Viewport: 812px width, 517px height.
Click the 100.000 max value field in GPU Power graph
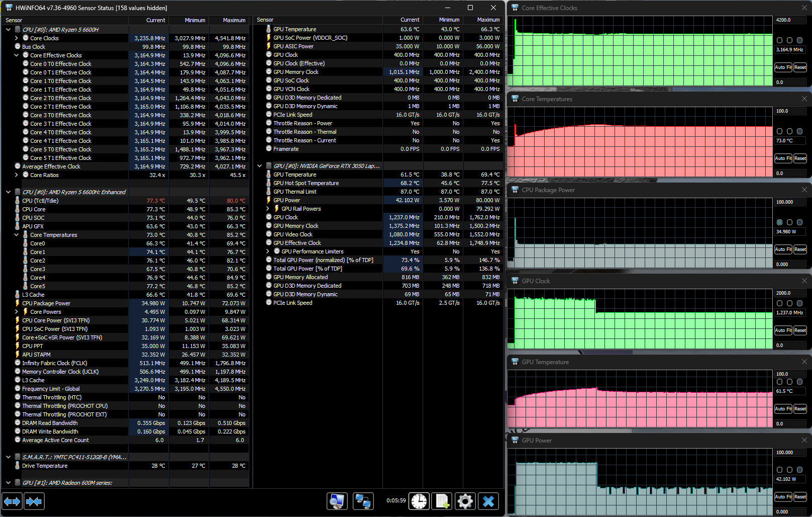790,453
